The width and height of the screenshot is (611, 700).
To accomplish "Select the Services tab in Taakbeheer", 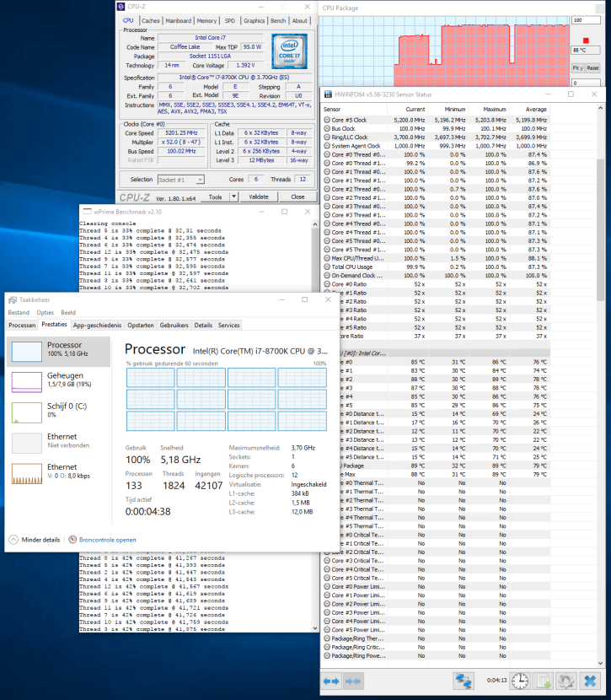I will click(x=228, y=325).
